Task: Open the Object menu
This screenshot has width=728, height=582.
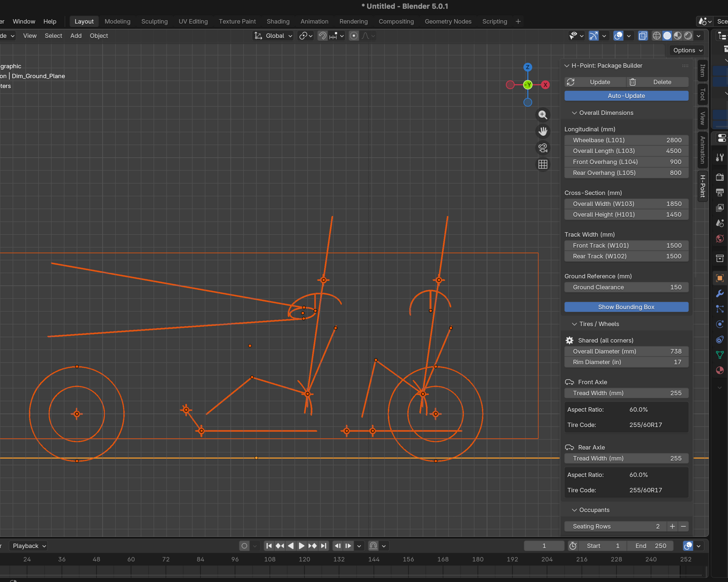Action: click(x=99, y=36)
